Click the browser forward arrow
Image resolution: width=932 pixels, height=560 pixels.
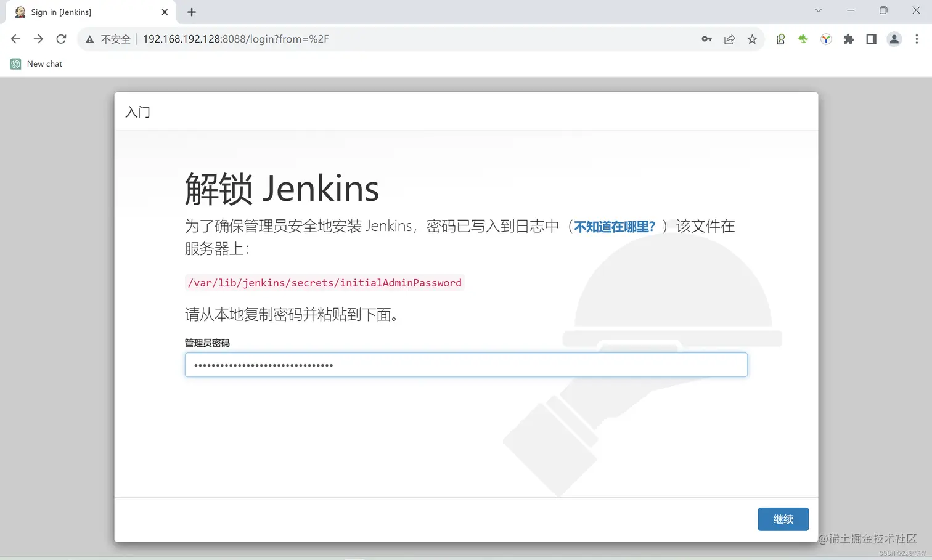[x=38, y=39]
